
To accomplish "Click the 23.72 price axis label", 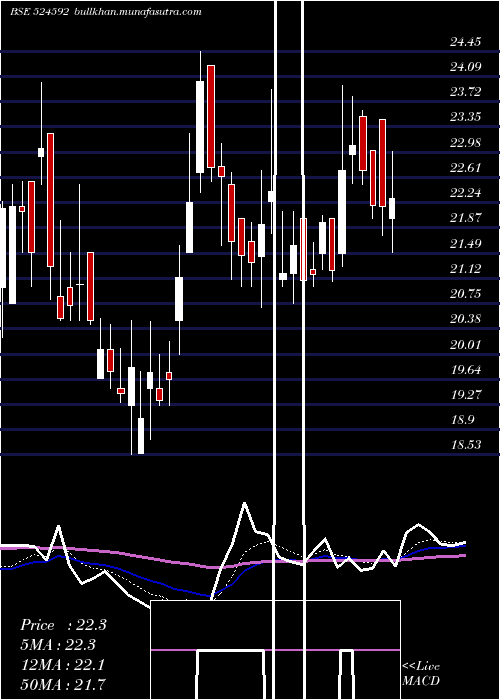I will click(466, 92).
